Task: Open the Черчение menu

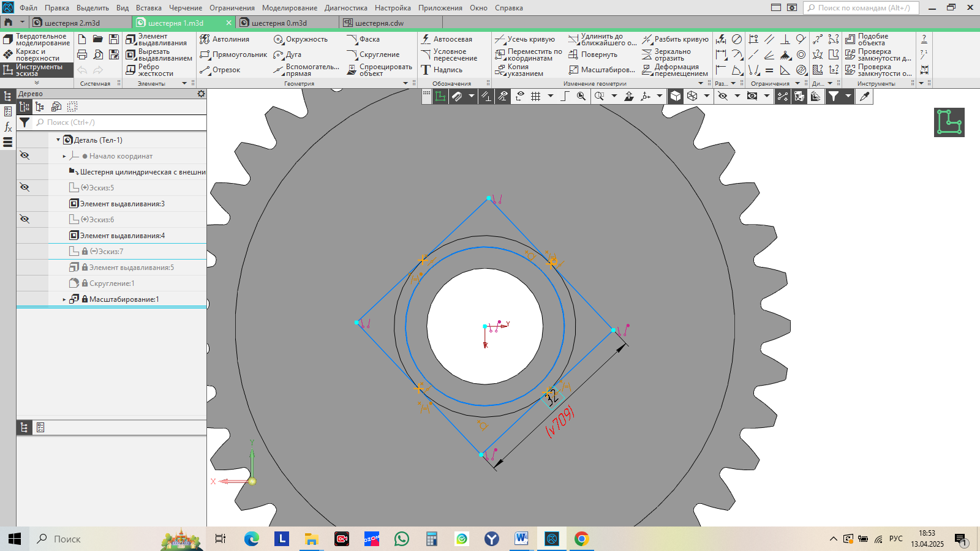Action: [x=186, y=8]
